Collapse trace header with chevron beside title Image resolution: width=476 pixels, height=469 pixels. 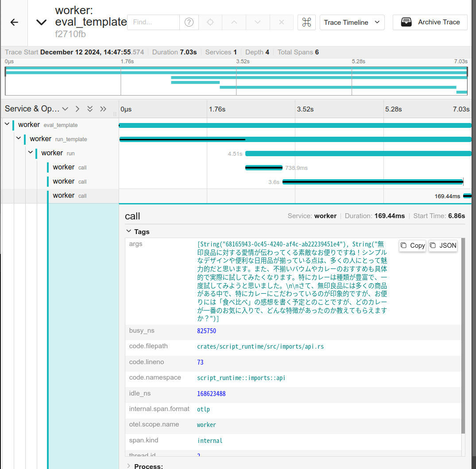pyautogui.click(x=41, y=23)
